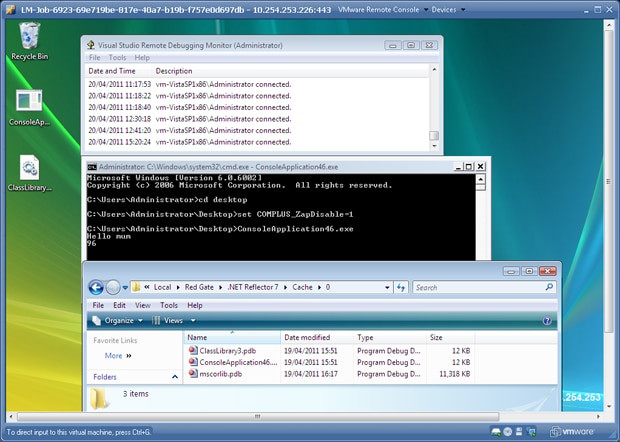The height and width of the screenshot is (442, 620).
Task: Expand the Folders pane chevron
Action: pos(175,377)
